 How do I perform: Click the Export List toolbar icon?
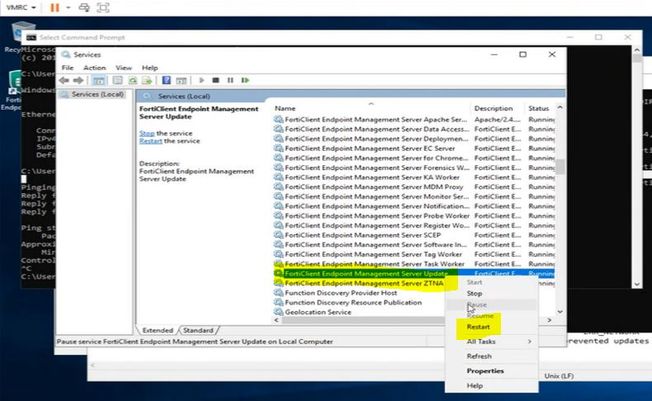point(147,80)
